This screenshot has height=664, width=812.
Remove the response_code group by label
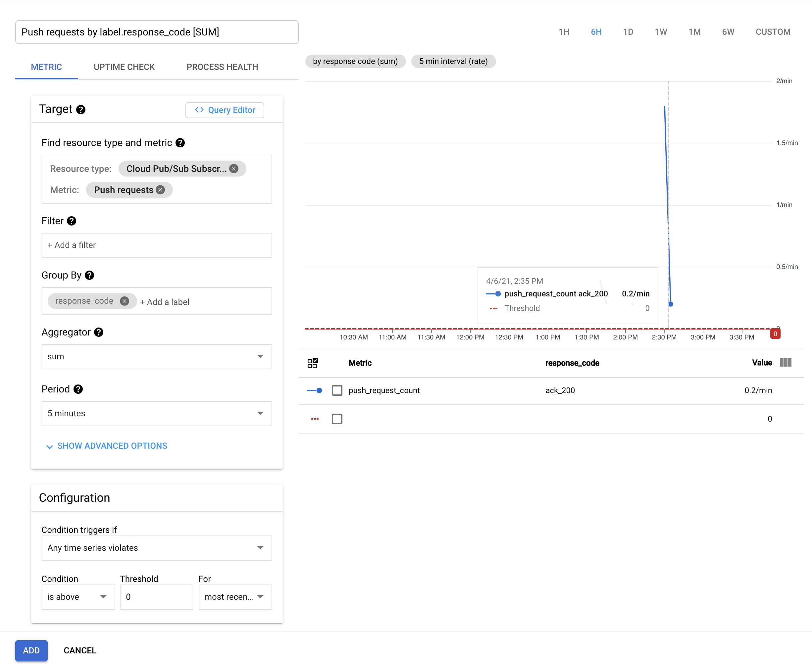(125, 301)
